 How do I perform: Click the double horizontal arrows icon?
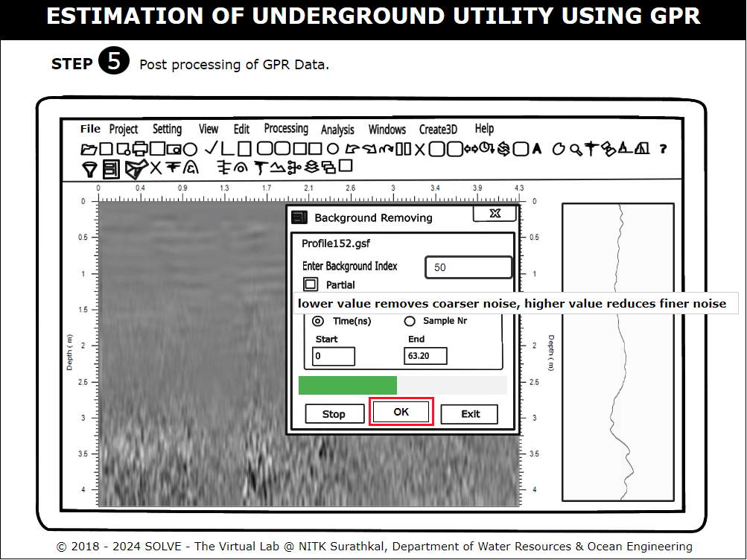coord(471,149)
